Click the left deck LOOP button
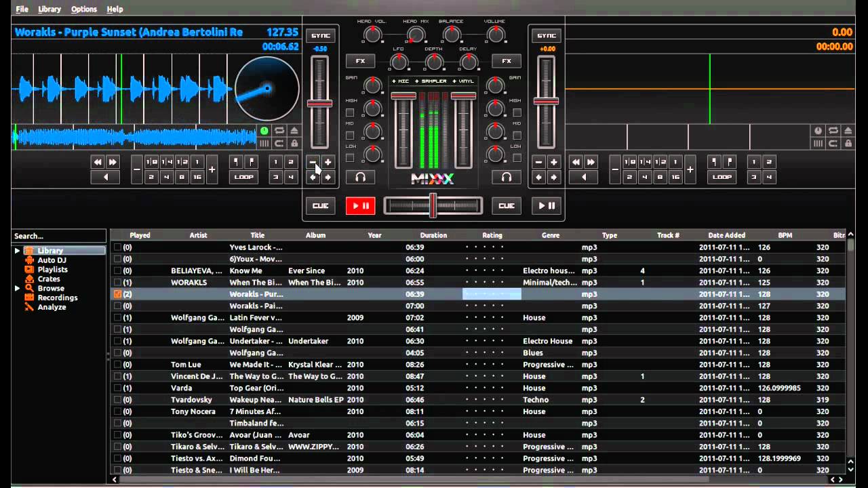The height and width of the screenshot is (488, 868). pos(244,177)
